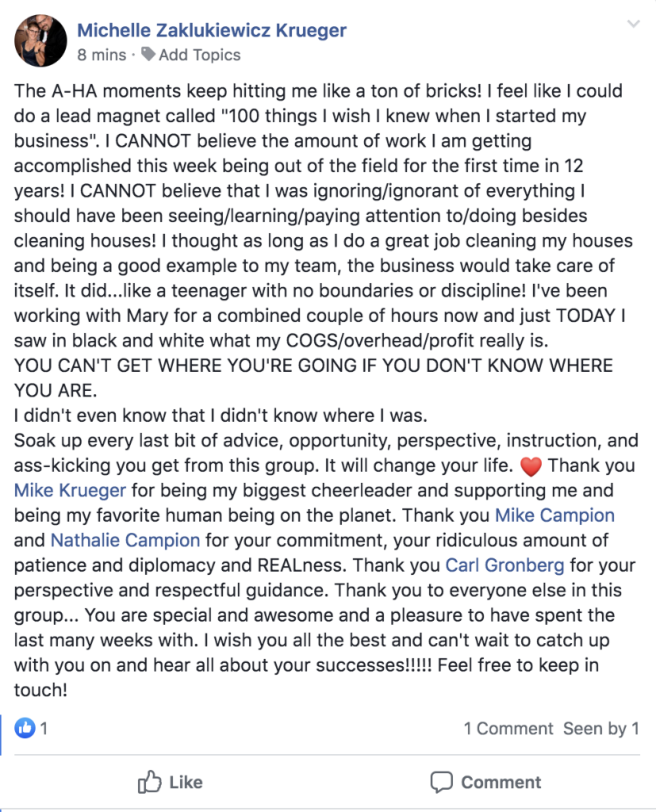This screenshot has width=656, height=812.
Task: View the "Seen by 1" viewer list
Action: [600, 729]
